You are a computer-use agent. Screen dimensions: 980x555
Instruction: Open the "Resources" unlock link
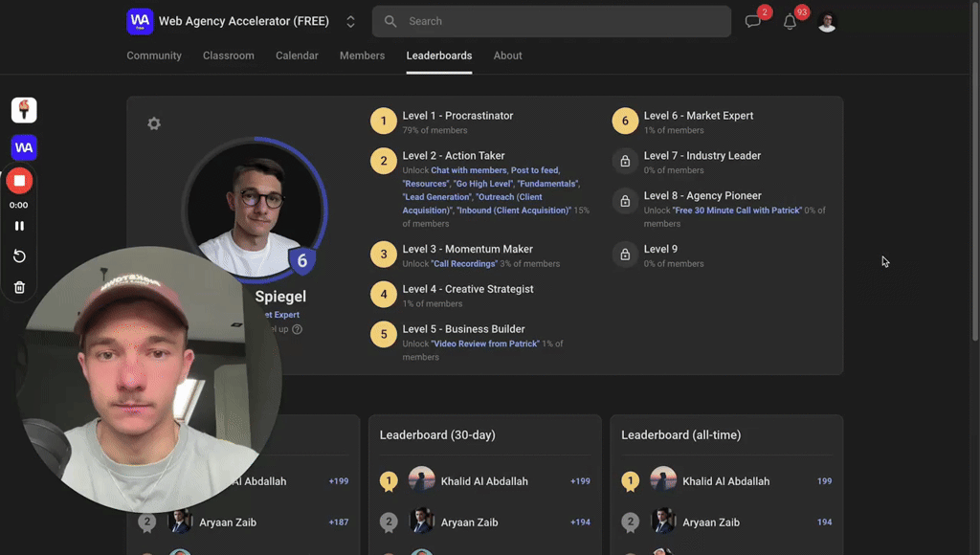tap(426, 184)
